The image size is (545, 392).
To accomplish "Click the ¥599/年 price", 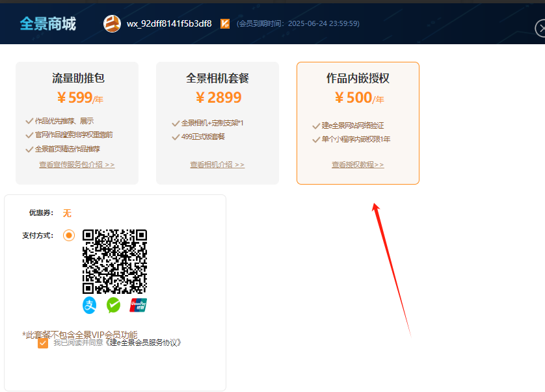I will click(x=80, y=98).
